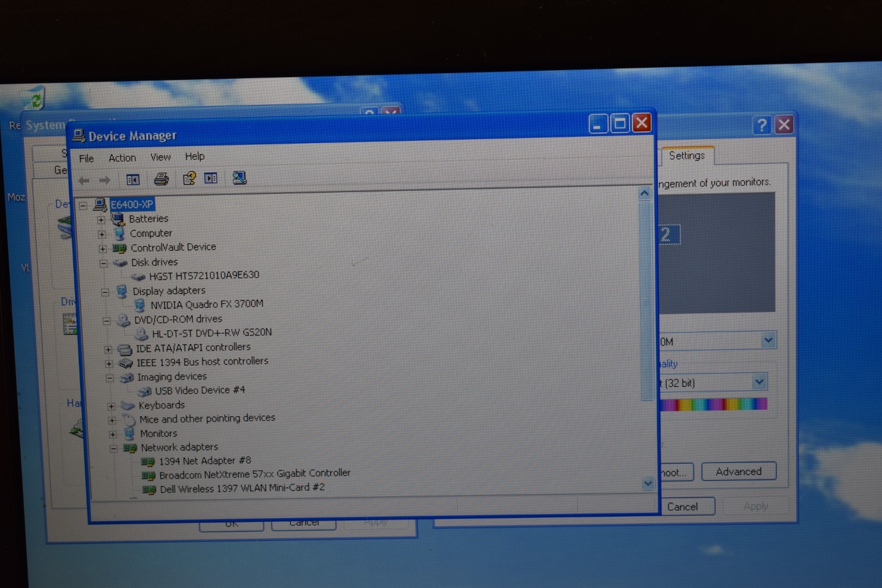
Task: Select monitor 2 in the display arrangement
Action: click(669, 235)
